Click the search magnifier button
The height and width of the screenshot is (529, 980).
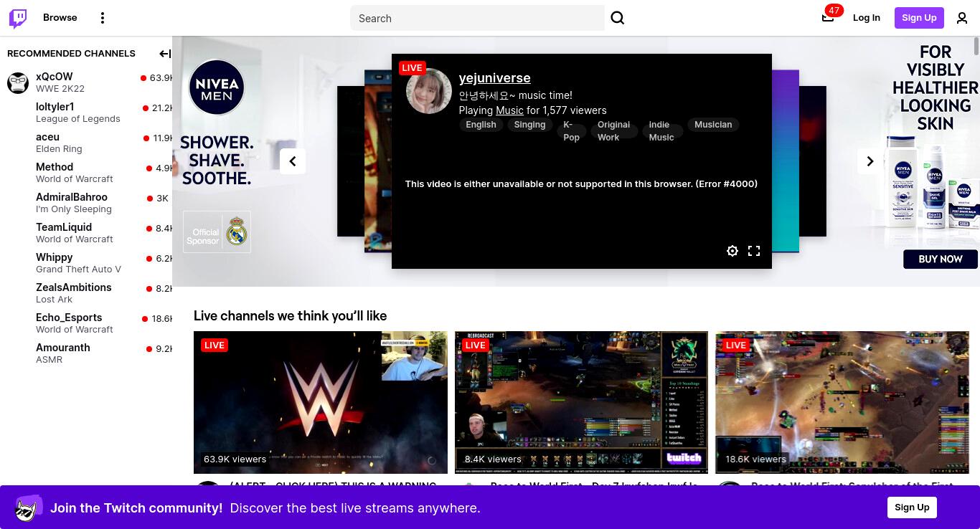tap(618, 18)
